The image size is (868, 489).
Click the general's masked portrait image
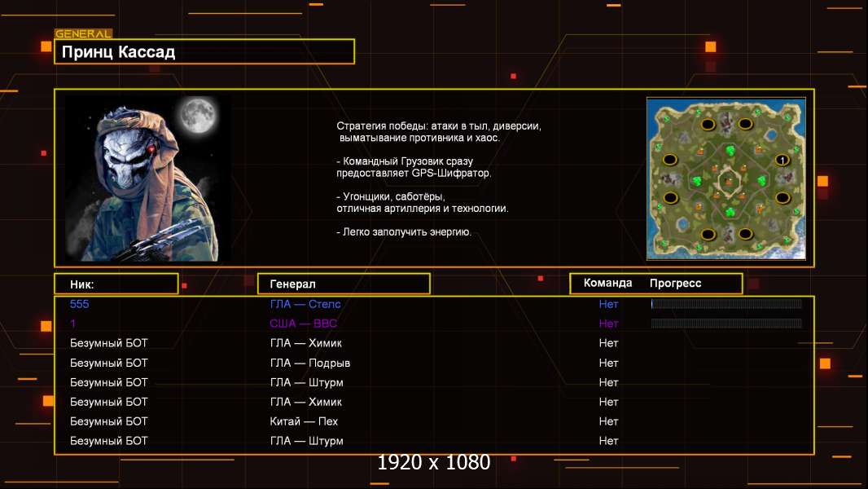point(148,178)
